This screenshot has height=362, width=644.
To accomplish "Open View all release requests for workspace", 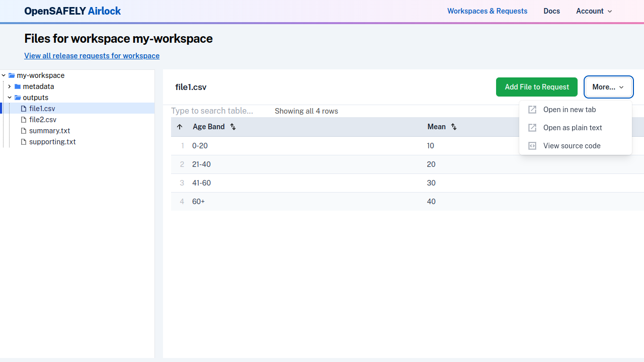I will pyautogui.click(x=92, y=56).
